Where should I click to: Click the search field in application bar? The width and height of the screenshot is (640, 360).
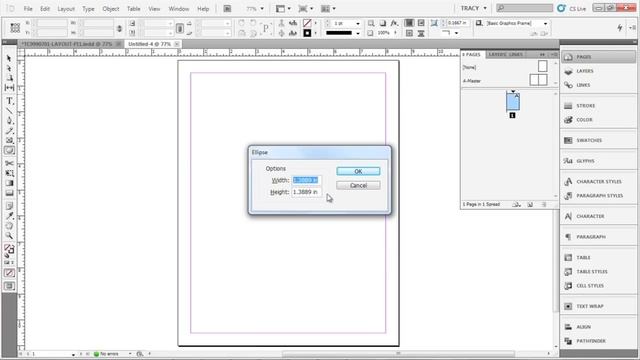[524, 8]
